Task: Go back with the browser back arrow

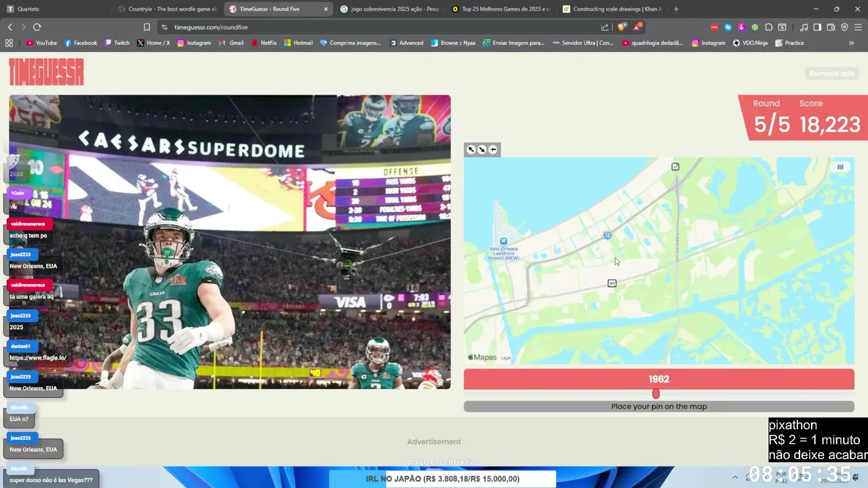Action: pos(10,27)
